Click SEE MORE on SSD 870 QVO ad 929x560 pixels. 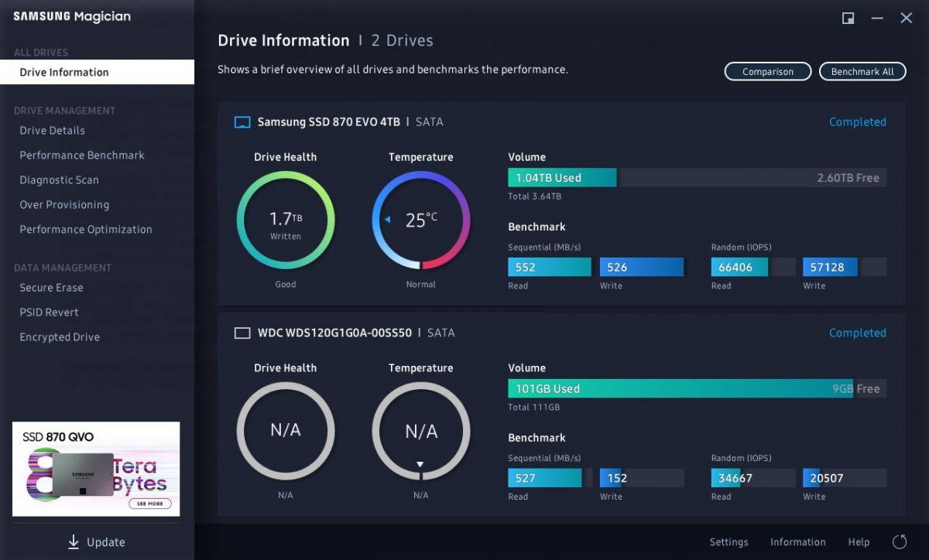[150, 504]
